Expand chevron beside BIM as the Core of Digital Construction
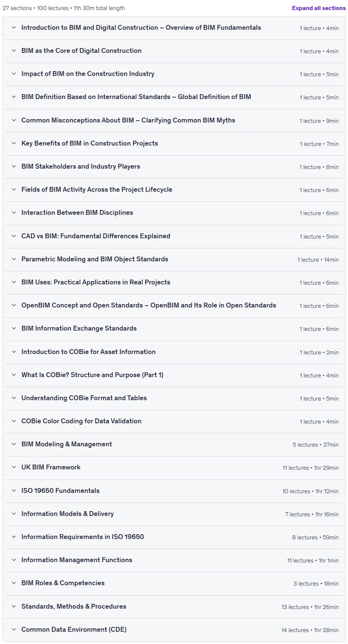The image size is (348, 644). (x=14, y=51)
